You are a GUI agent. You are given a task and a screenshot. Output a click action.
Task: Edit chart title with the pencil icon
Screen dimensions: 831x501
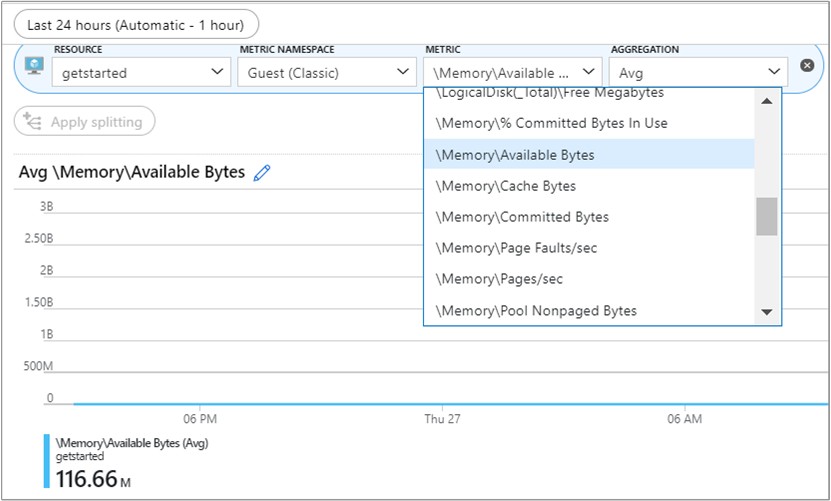(x=262, y=173)
